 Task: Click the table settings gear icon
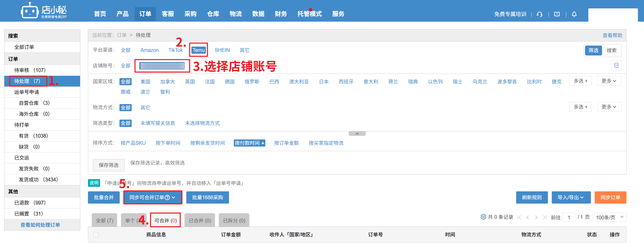pos(483,217)
